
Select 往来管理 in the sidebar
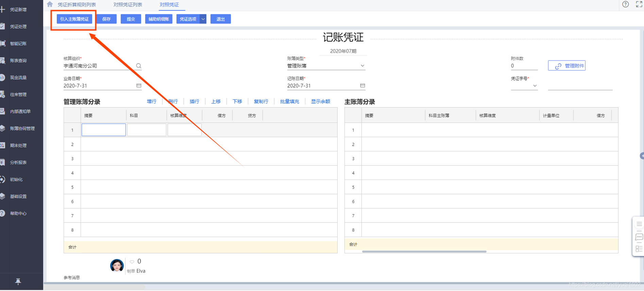coord(18,95)
